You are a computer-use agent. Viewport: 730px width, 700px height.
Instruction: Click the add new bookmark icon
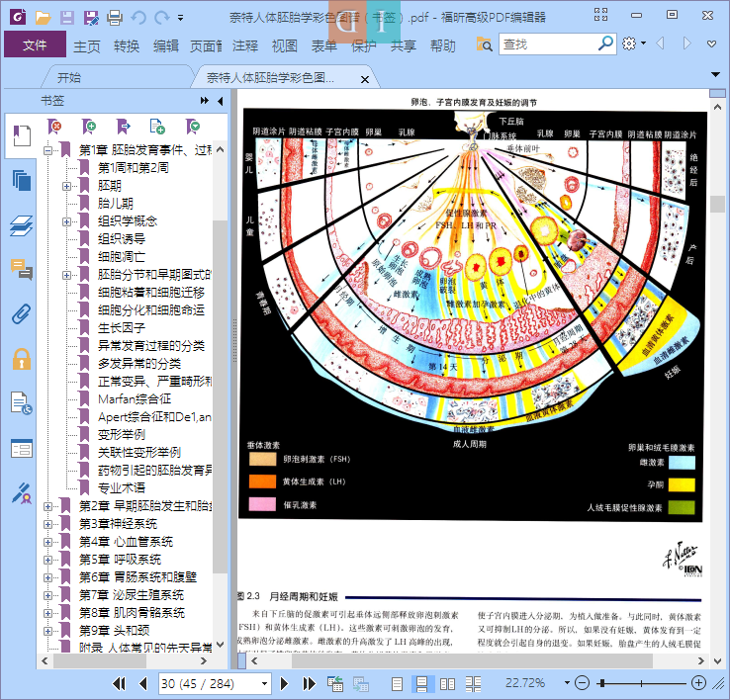click(x=89, y=127)
